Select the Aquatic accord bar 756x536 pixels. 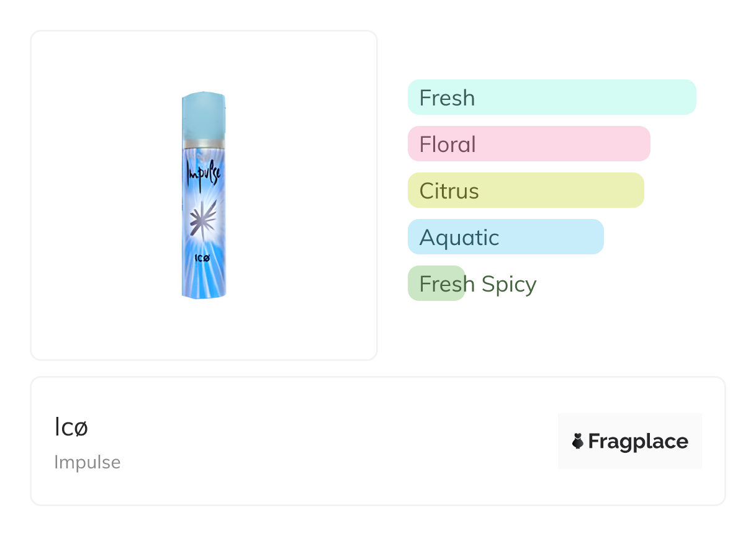tap(505, 237)
